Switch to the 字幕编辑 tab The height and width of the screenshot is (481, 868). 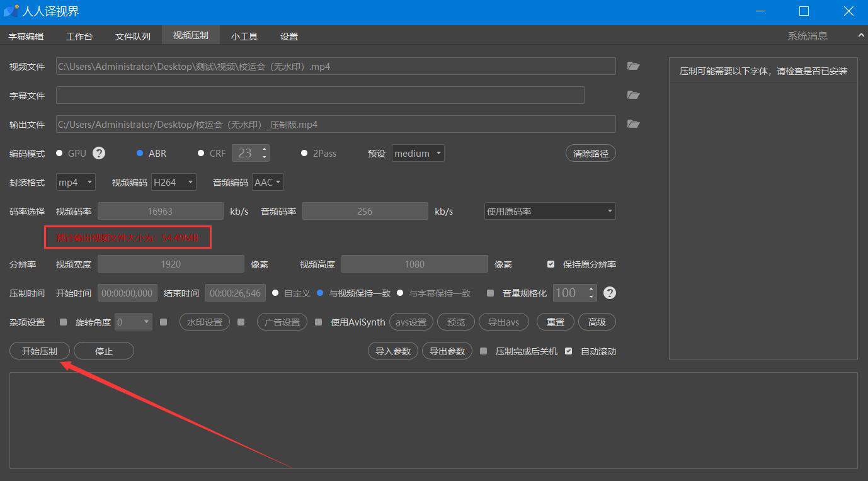(x=26, y=37)
